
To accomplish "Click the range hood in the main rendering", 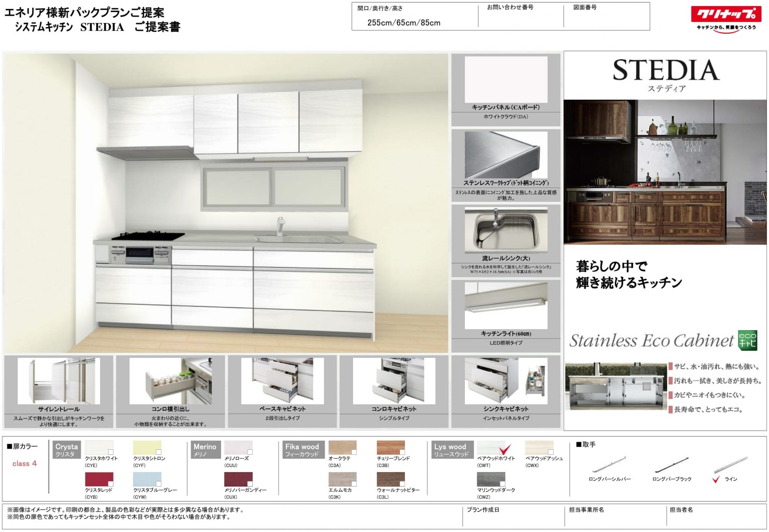I will 148,152.
